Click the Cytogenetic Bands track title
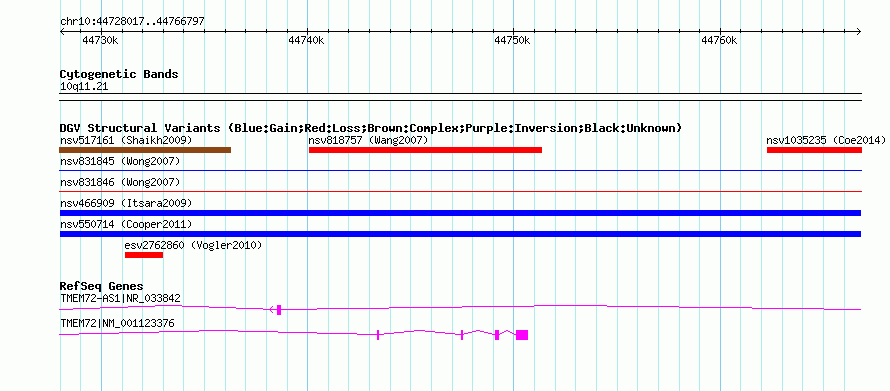Image resolution: width=890 pixels, height=391 pixels. click(x=119, y=74)
